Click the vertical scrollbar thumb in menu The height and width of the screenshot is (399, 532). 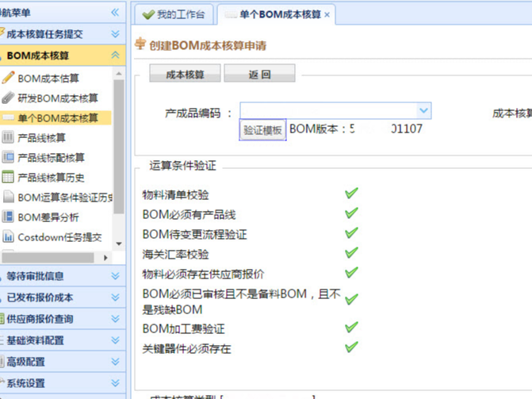118,147
